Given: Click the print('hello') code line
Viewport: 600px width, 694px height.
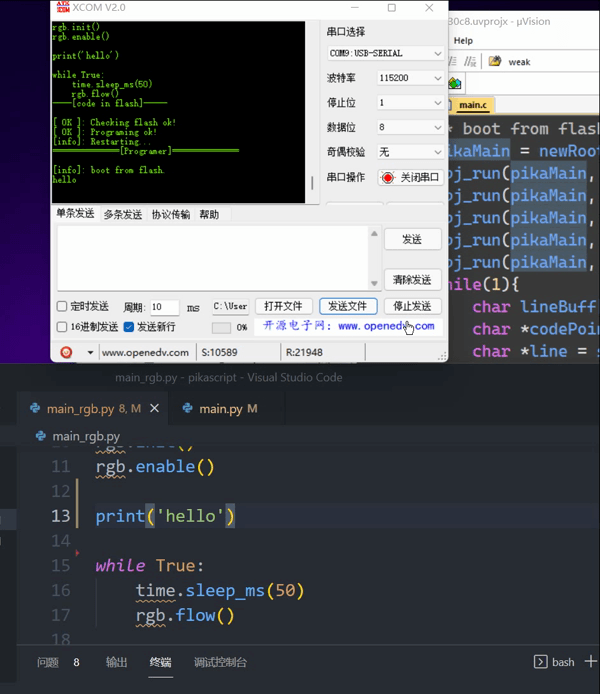Looking at the screenshot, I should click(x=165, y=516).
